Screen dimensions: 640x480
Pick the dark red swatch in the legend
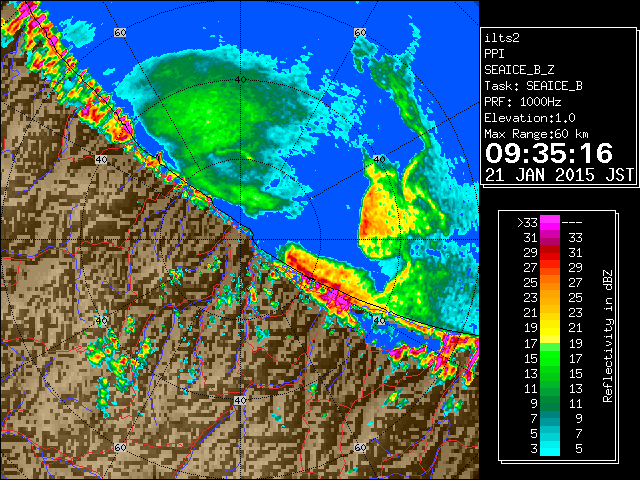tap(550, 249)
